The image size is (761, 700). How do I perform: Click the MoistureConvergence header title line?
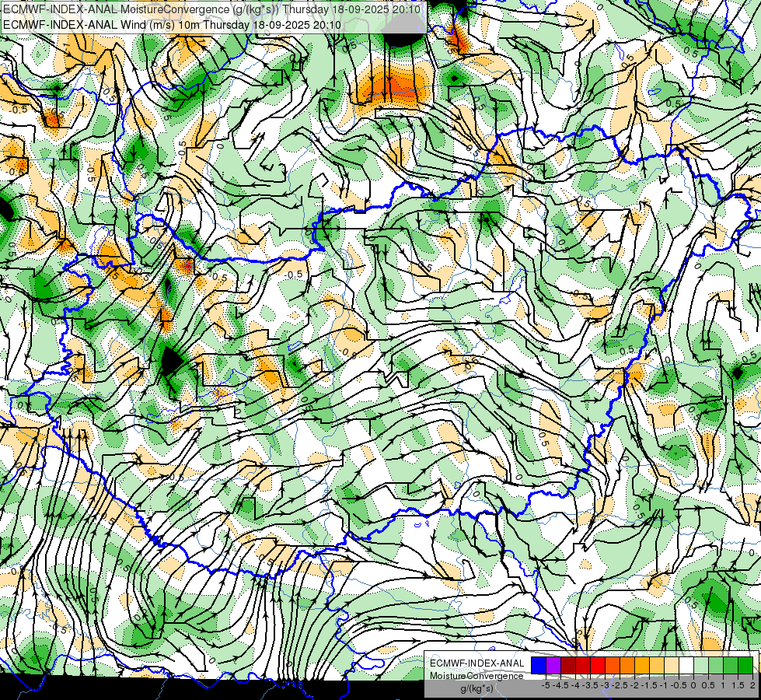point(211,9)
